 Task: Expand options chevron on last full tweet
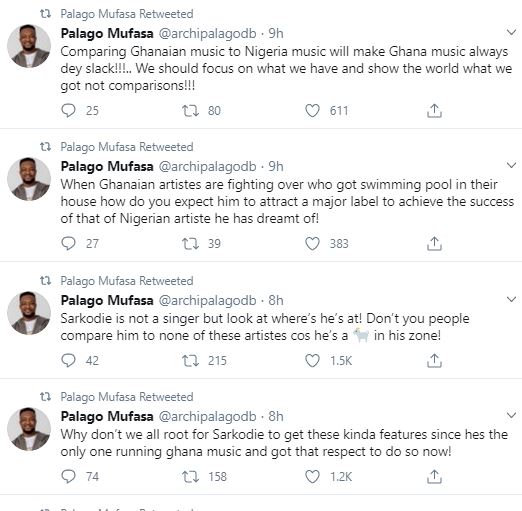point(511,415)
